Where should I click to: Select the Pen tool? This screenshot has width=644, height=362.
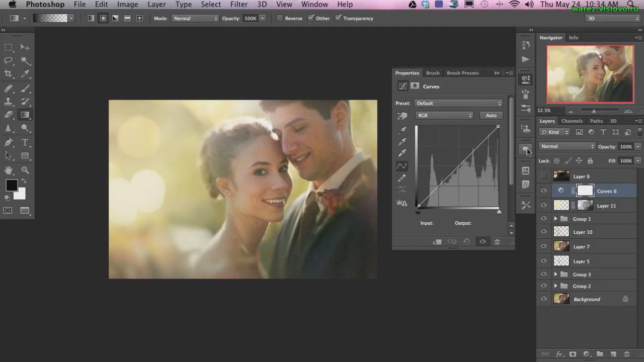9,143
